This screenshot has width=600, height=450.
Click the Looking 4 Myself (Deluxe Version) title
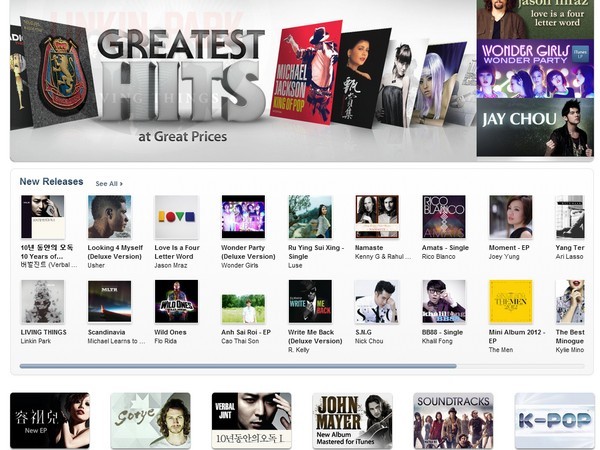(115, 252)
